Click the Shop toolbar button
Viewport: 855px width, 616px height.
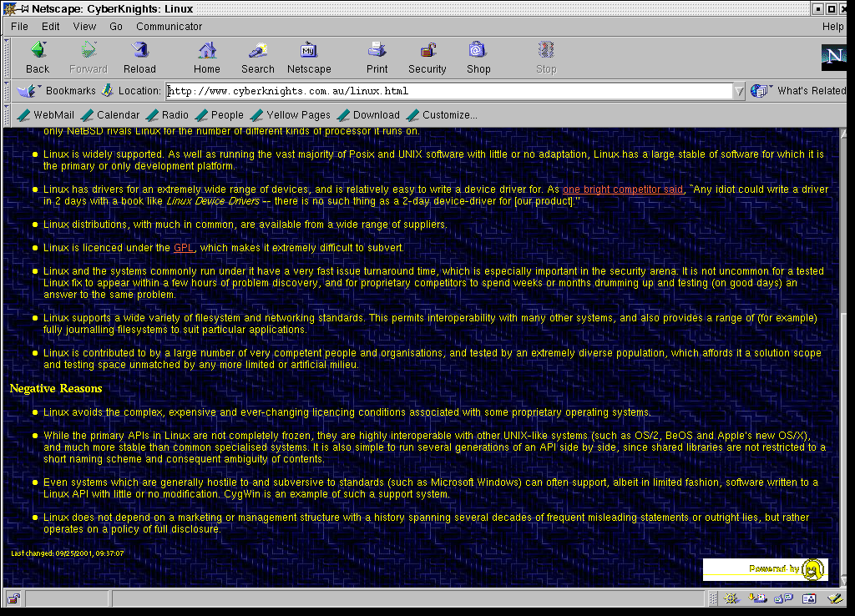[478, 58]
